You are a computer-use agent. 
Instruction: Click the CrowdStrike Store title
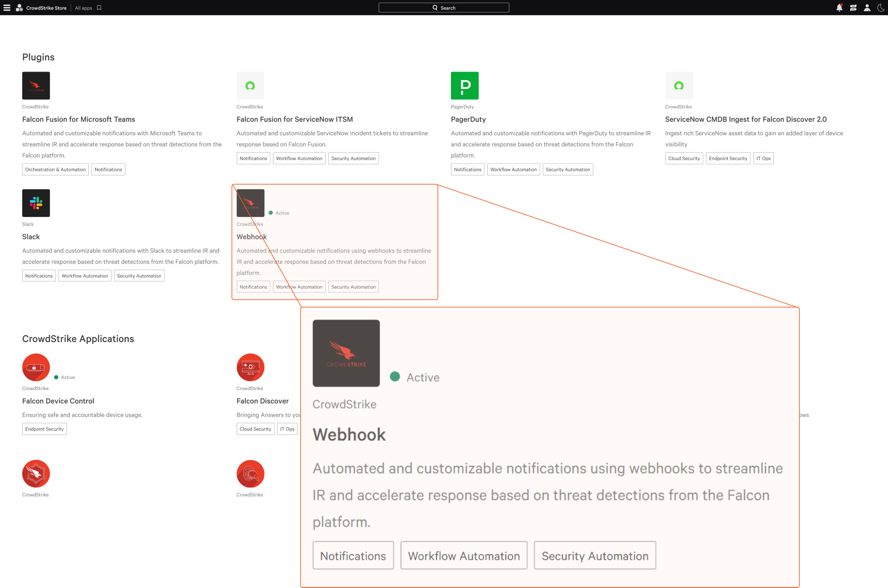[x=46, y=8]
